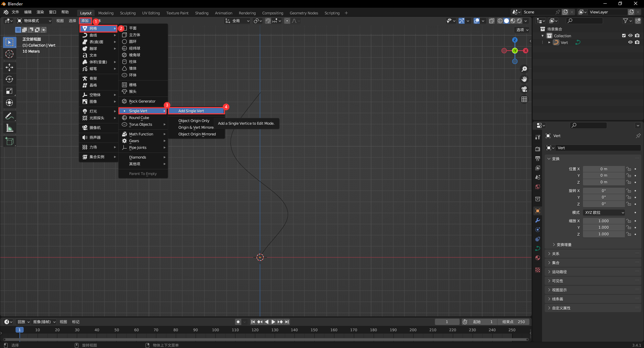Open the XYZ Euler rotation mode dropdown
The width and height of the screenshot is (644, 348).
pos(604,213)
